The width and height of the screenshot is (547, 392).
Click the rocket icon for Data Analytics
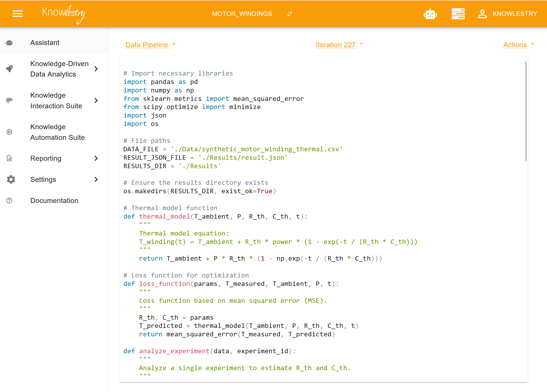click(x=9, y=69)
